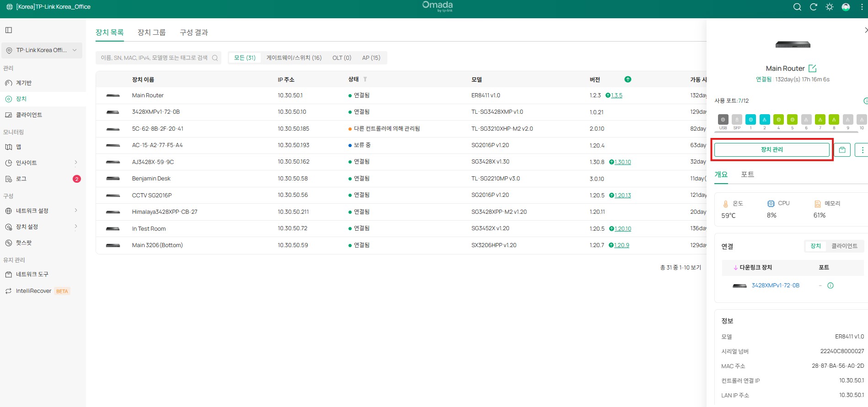868x407 pixels.
Task: Click the global search magnifier icon
Action: (x=797, y=7)
